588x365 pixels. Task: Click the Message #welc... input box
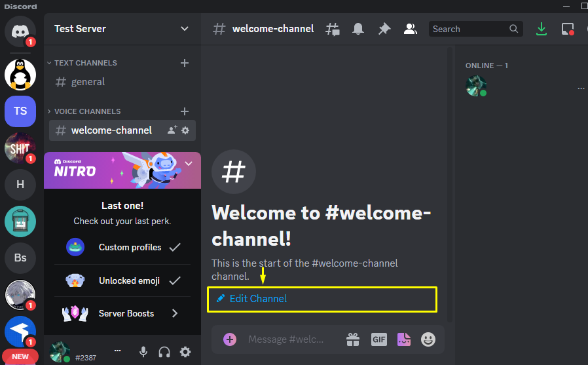click(x=285, y=339)
